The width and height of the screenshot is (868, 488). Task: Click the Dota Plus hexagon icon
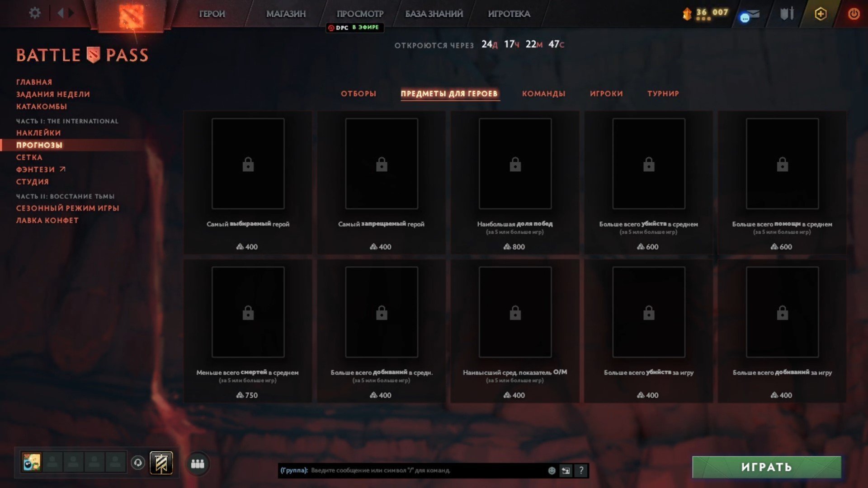click(x=821, y=14)
